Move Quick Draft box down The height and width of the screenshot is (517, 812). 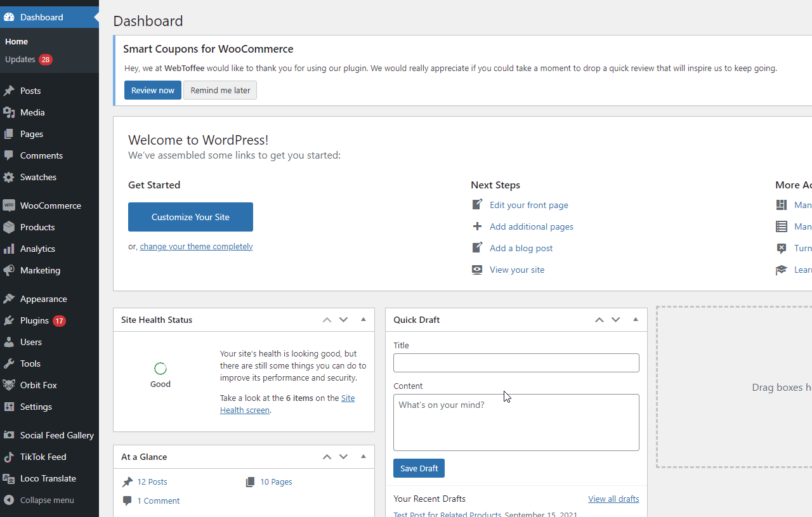[x=615, y=320]
